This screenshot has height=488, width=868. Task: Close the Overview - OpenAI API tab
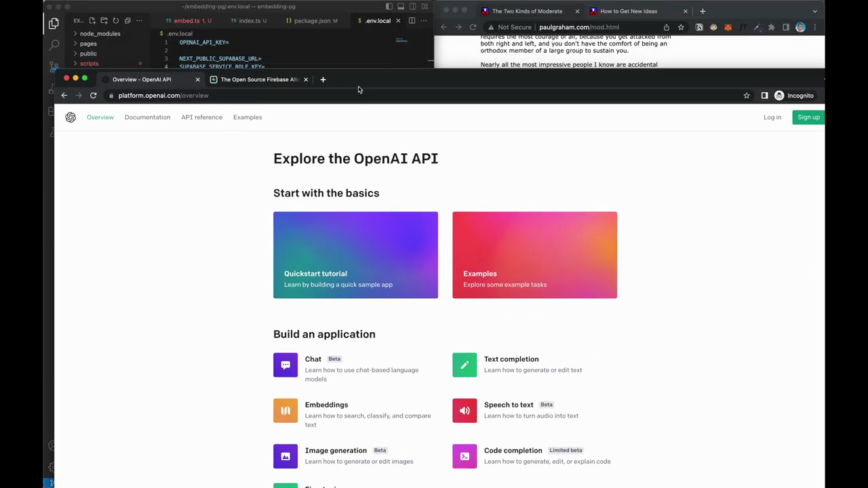pos(197,79)
